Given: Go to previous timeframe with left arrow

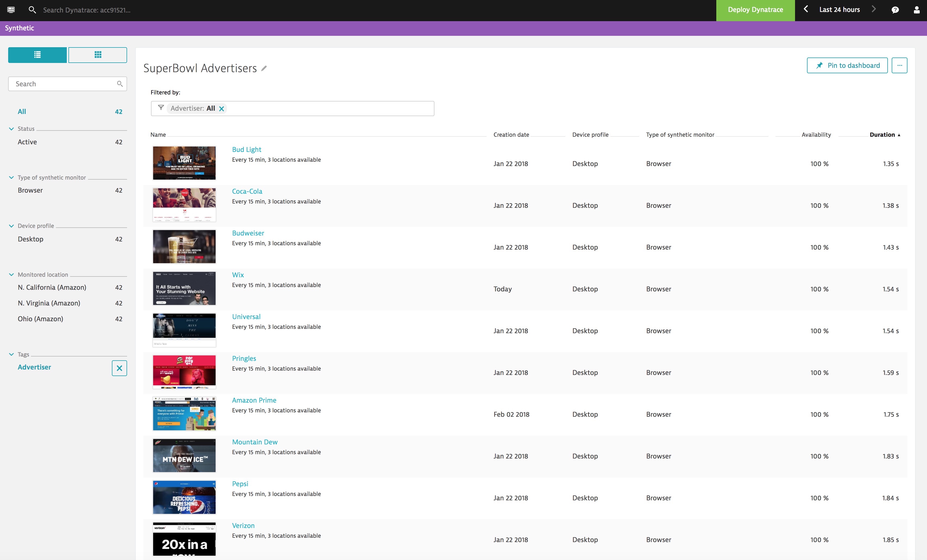Looking at the screenshot, I should [x=806, y=9].
